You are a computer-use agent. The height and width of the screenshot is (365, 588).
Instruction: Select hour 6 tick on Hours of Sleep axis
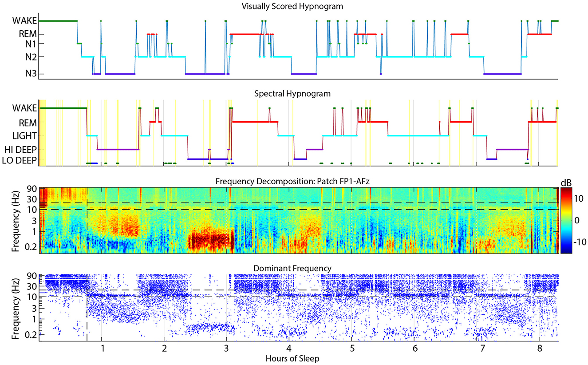click(414, 349)
